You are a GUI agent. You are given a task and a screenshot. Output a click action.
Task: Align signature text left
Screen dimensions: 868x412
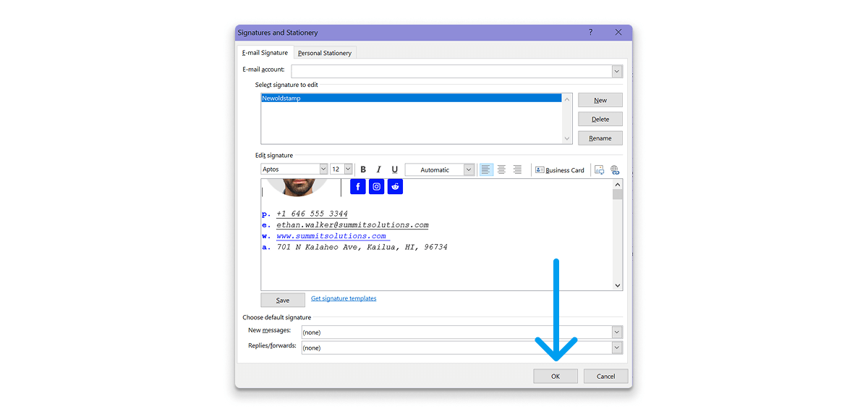[486, 169]
